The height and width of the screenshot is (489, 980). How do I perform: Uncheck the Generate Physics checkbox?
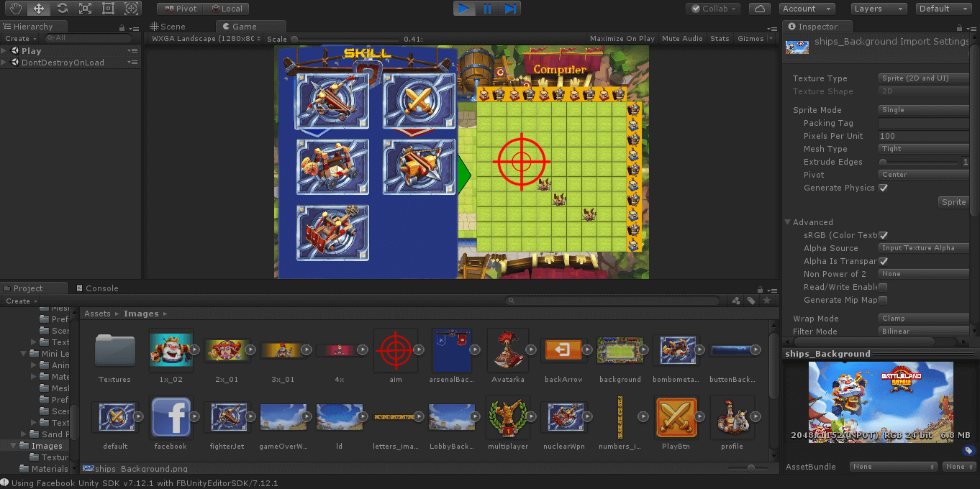coord(883,188)
